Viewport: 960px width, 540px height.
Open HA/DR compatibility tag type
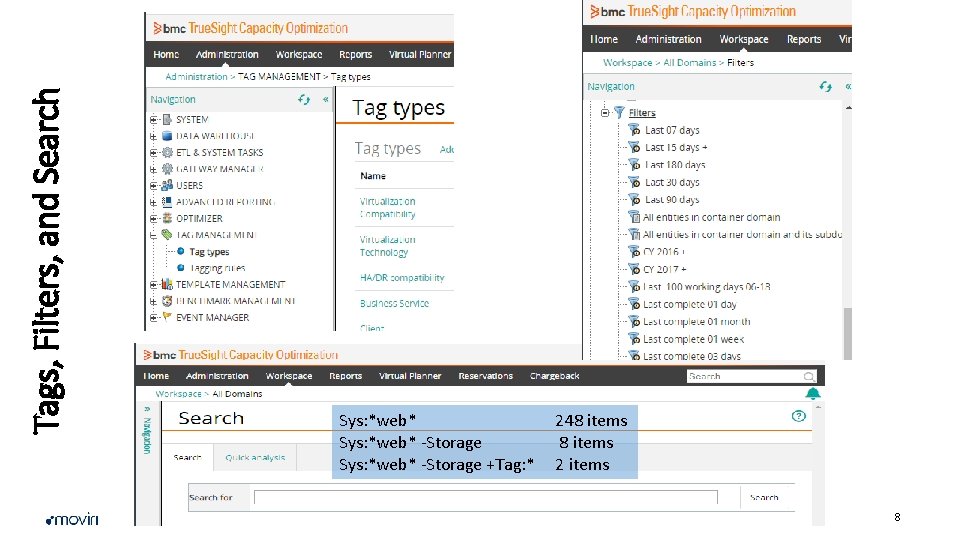tap(402, 277)
